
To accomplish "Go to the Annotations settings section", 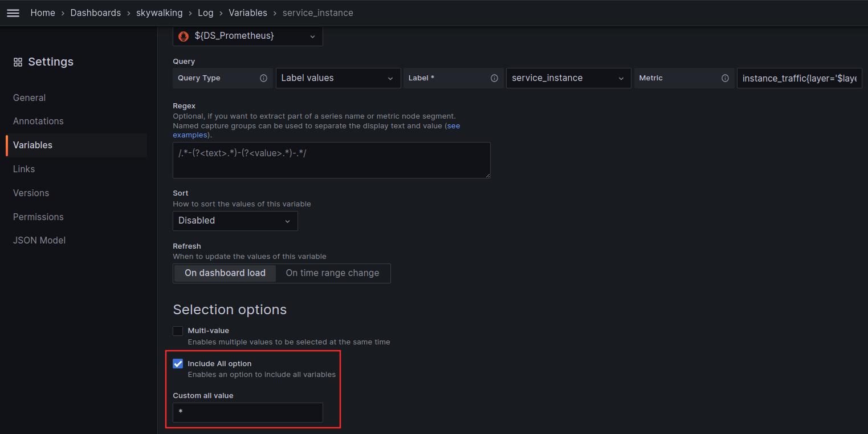I will (x=38, y=121).
